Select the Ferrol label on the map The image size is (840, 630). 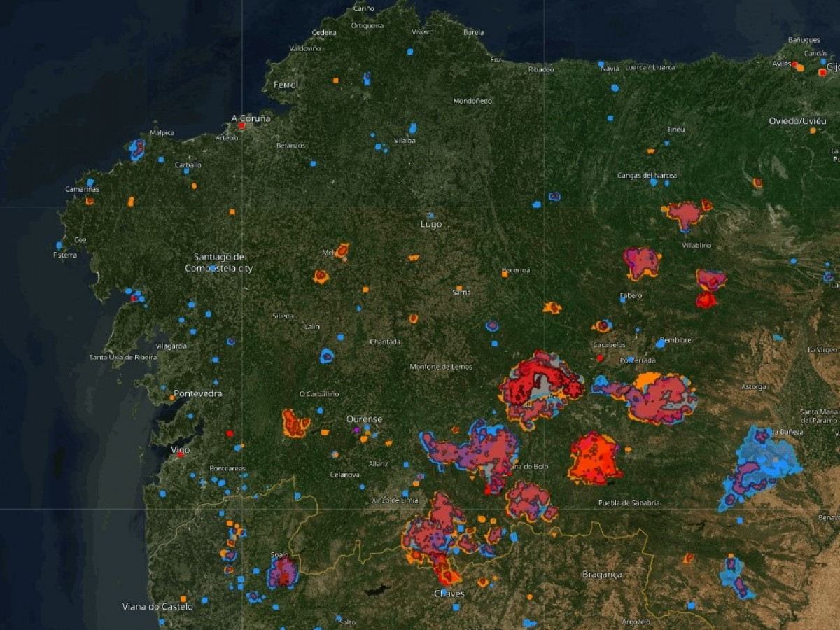(286, 85)
